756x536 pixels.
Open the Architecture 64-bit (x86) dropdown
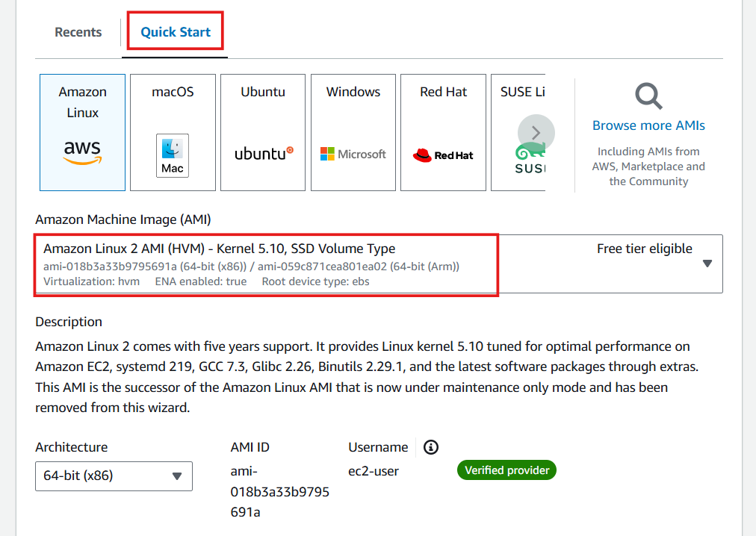click(114, 476)
